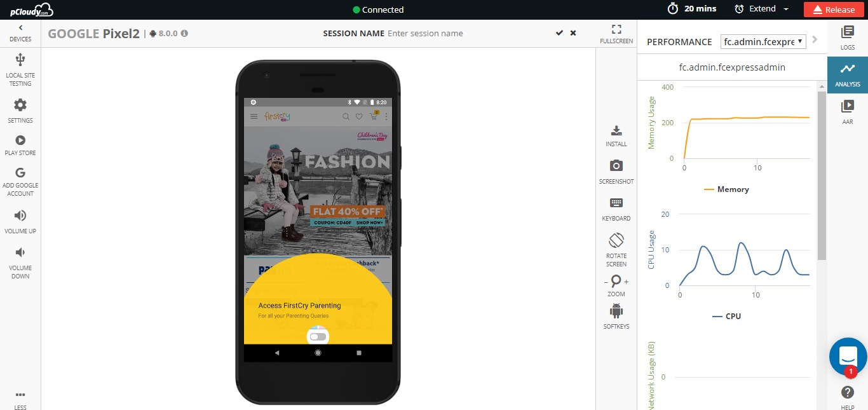This screenshot has width=868, height=410.
Task: Launch Play Store
Action: tap(20, 145)
